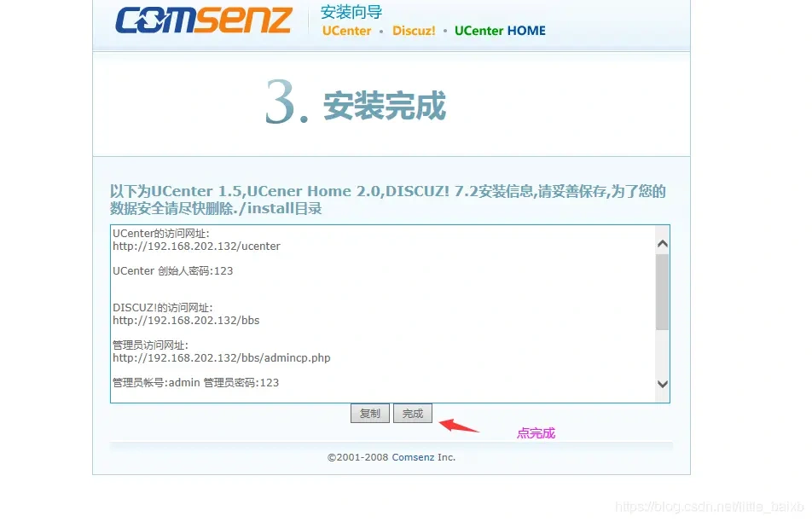Click the large step number 3
This screenshot has height=522, width=812.
coord(281,101)
